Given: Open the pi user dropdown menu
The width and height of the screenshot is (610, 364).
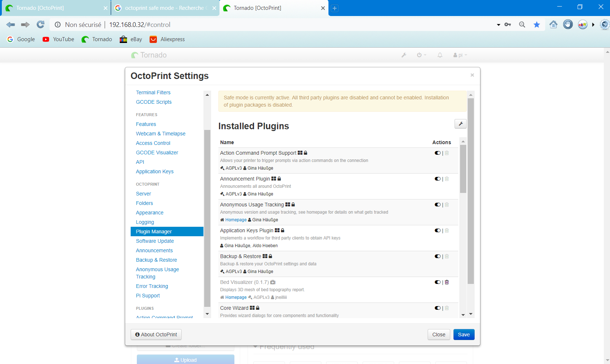Looking at the screenshot, I should (460, 55).
